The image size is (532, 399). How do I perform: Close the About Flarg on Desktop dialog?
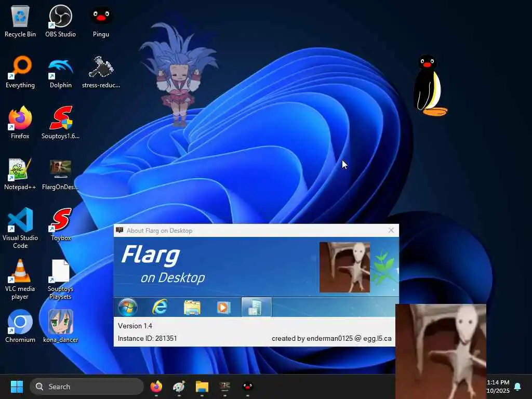click(391, 230)
